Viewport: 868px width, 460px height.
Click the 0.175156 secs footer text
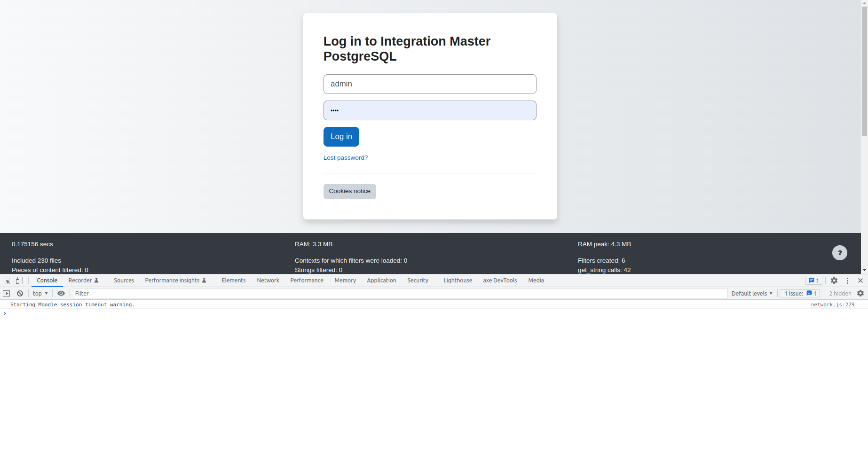pyautogui.click(x=32, y=244)
